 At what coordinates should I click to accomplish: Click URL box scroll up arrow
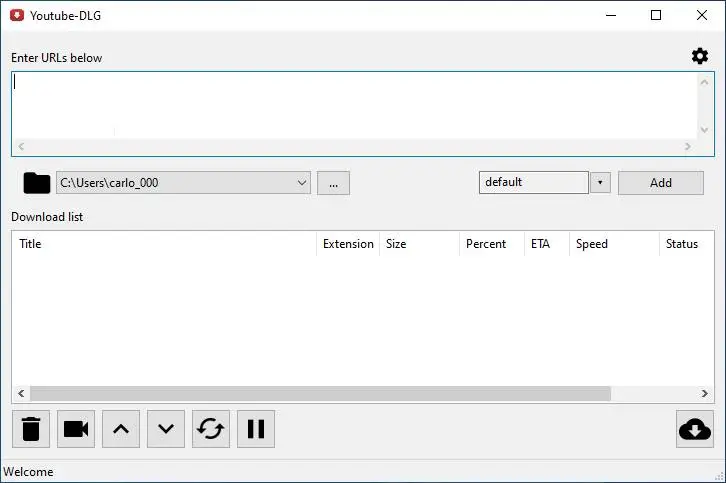[705, 82]
